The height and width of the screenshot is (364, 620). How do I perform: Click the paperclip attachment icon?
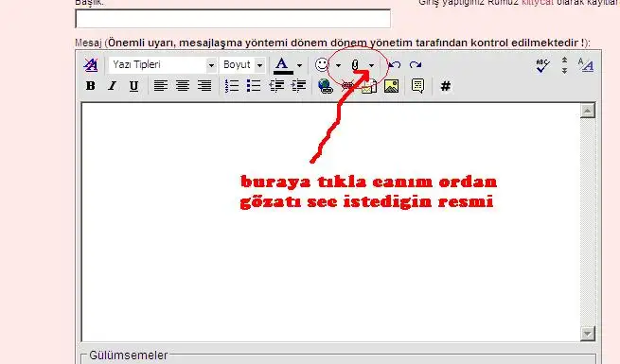click(x=355, y=64)
